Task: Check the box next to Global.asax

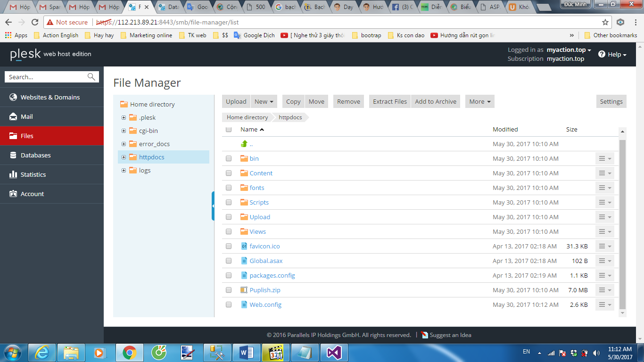Action: (x=229, y=261)
